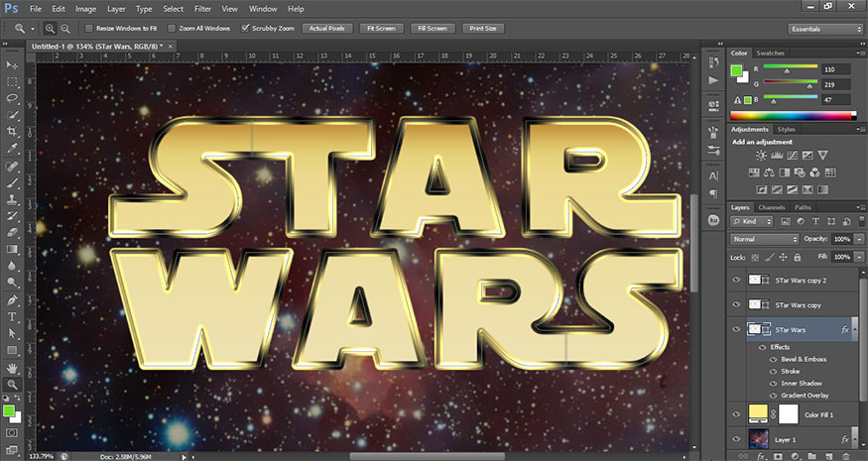868x461 pixels.
Task: Click the R channel slider
Action: (x=791, y=67)
